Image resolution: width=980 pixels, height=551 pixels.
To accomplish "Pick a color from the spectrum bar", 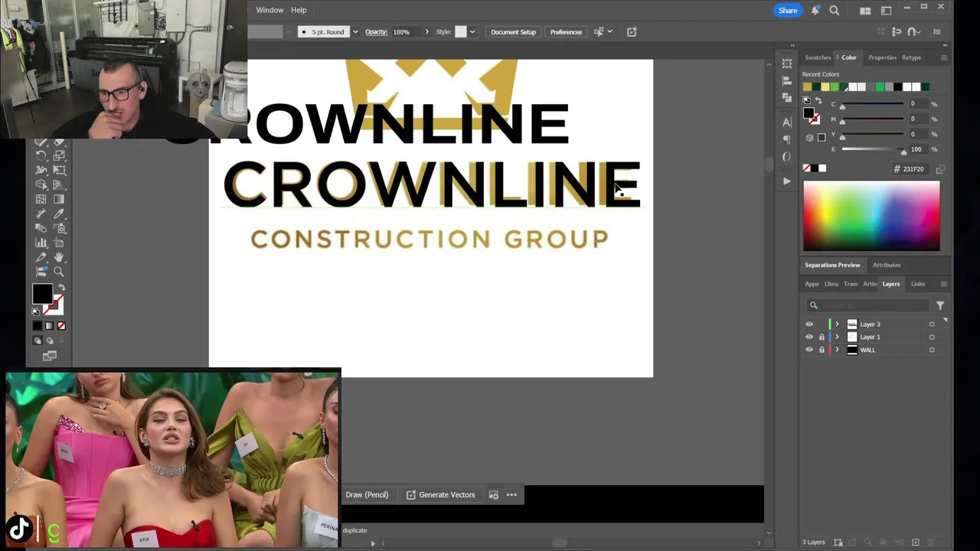I will click(x=871, y=217).
